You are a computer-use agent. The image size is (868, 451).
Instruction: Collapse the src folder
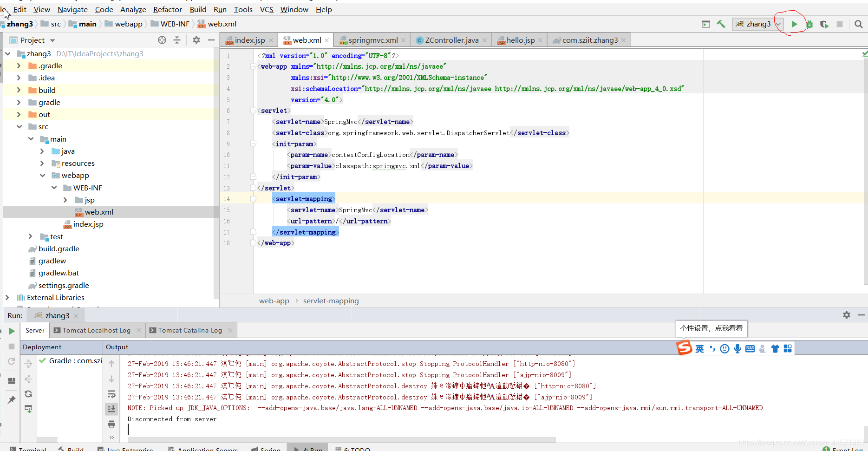19,127
